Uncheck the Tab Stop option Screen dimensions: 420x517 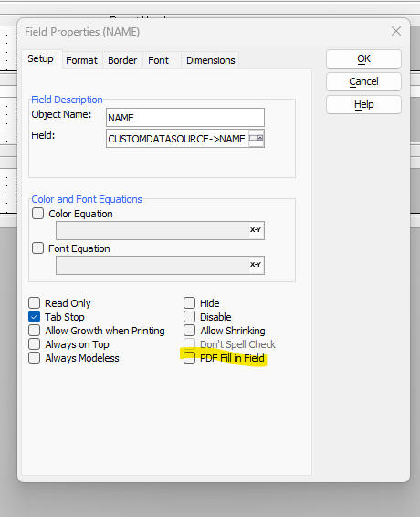[35, 317]
